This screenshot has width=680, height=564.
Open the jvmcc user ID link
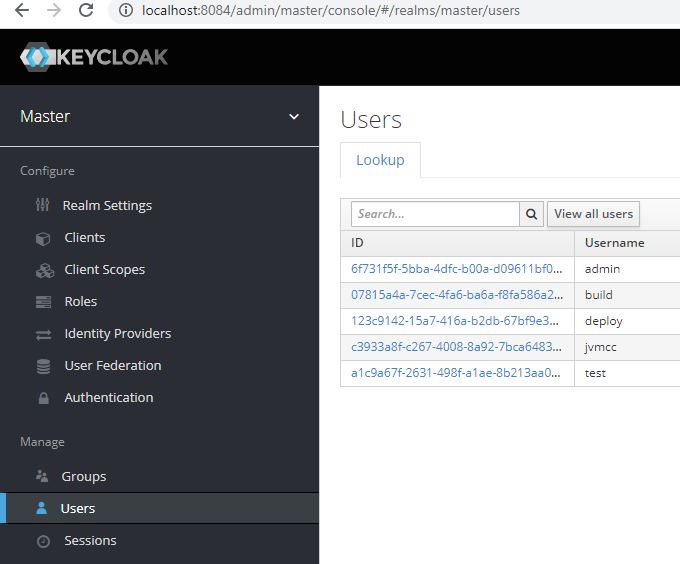pyautogui.click(x=456, y=347)
